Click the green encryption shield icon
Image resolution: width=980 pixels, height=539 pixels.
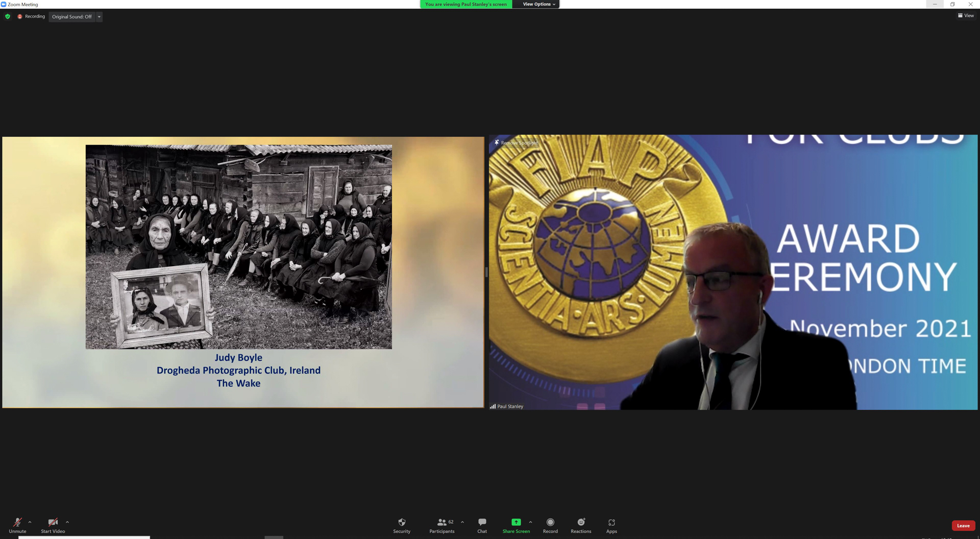click(x=7, y=17)
